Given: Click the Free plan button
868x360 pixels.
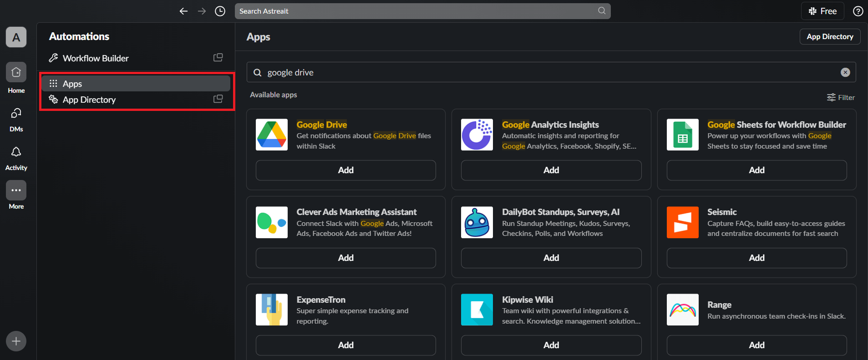Looking at the screenshot, I should tap(822, 11).
